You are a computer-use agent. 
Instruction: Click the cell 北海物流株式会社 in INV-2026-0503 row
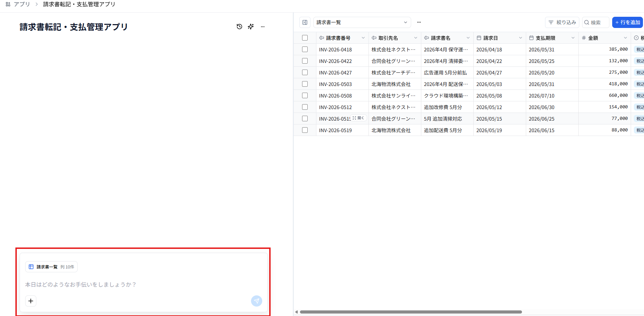pos(395,84)
